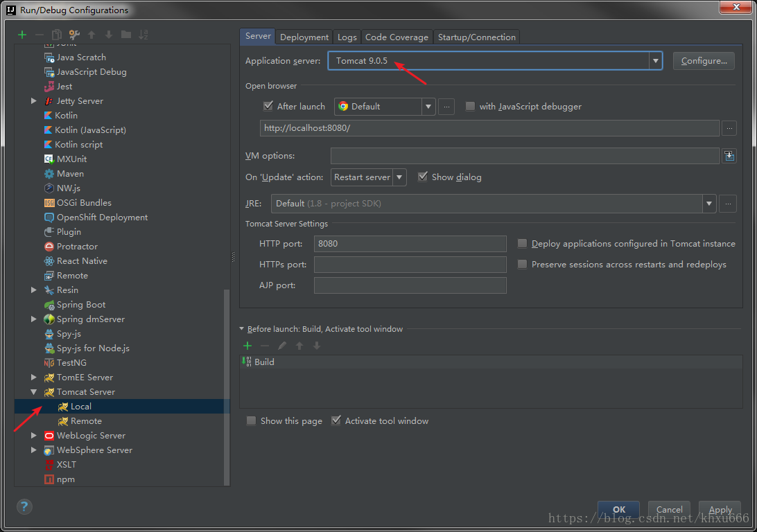
Task: Open Code Coverage tab
Action: point(397,37)
